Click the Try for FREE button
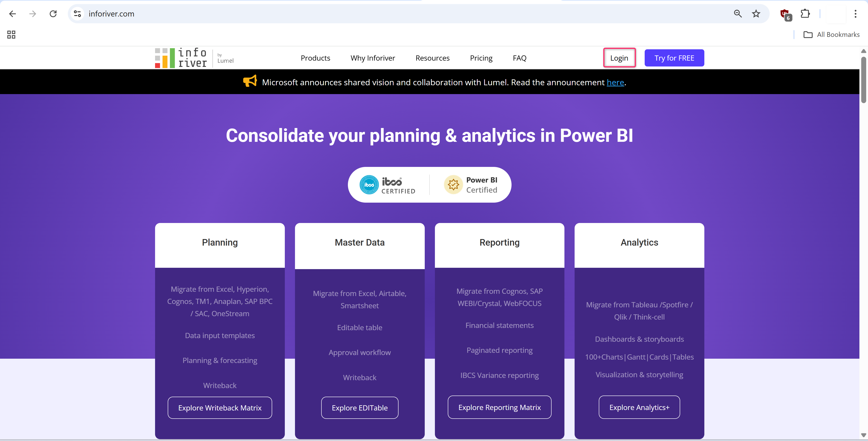The width and height of the screenshot is (868, 441). [x=674, y=58]
